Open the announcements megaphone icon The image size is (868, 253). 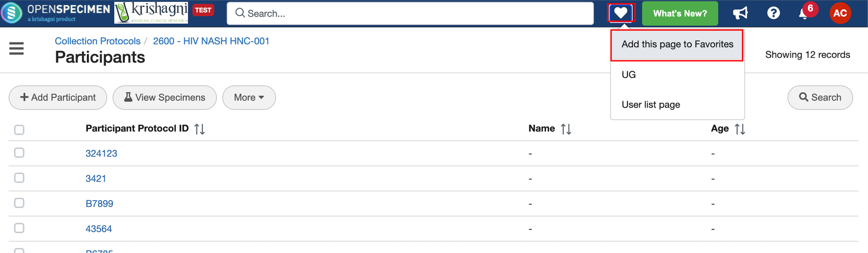[x=740, y=13]
